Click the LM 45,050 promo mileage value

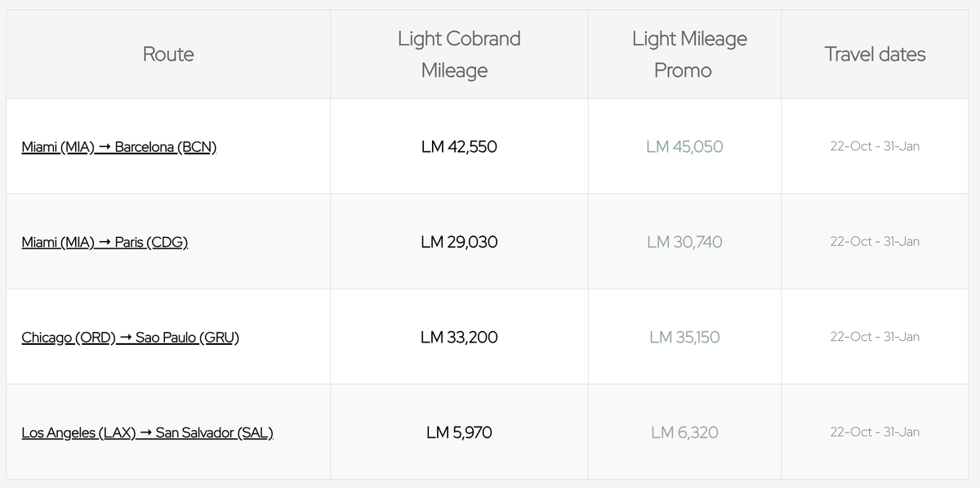[x=684, y=147]
